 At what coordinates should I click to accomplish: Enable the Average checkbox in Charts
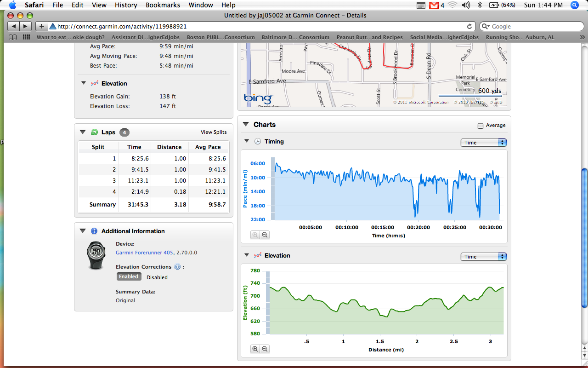pos(481,126)
